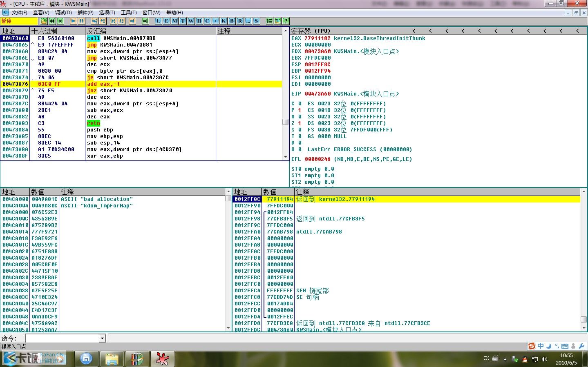Expand the 命令 command combo dropdown
588x367 pixels.
click(x=102, y=338)
